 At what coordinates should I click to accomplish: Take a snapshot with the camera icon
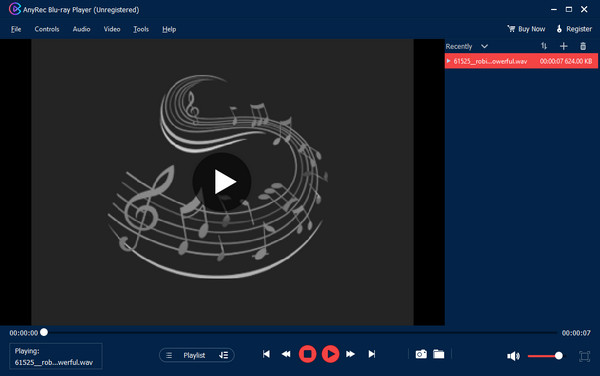click(x=421, y=354)
